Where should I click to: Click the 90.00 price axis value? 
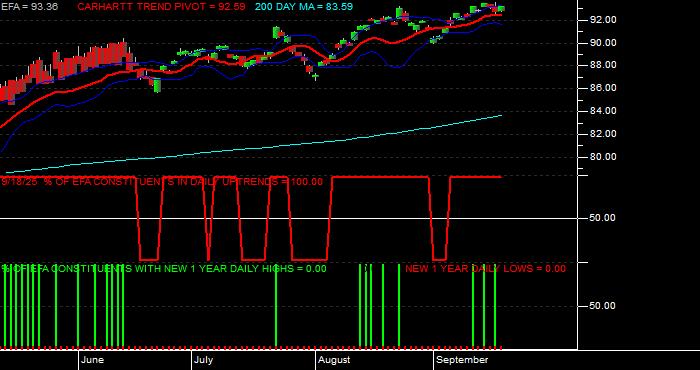(603, 43)
